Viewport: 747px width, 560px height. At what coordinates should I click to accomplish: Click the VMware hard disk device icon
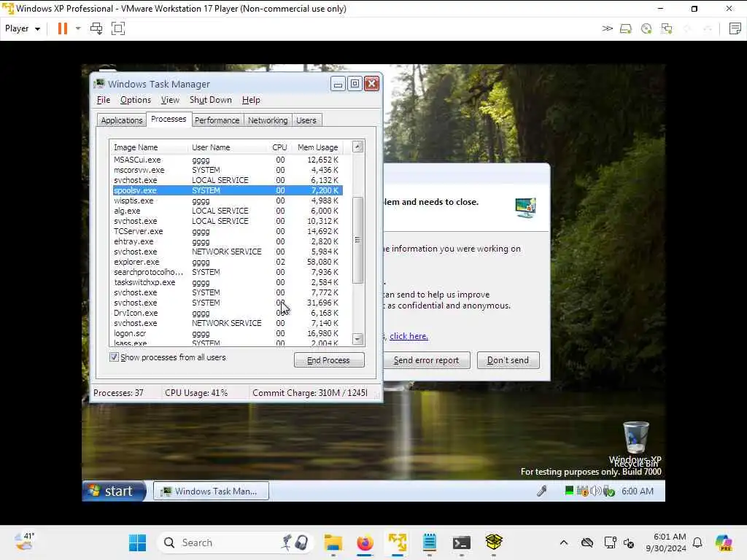point(625,29)
